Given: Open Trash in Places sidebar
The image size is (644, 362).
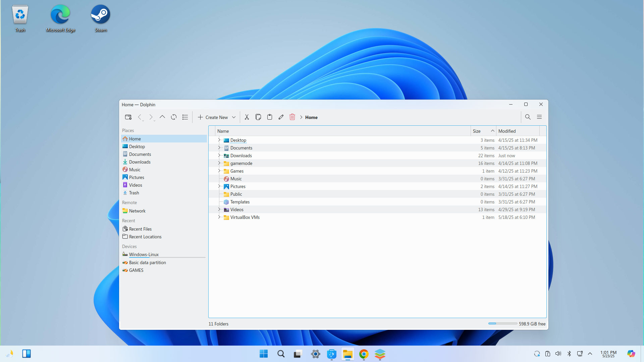Looking at the screenshot, I should point(164,193).
